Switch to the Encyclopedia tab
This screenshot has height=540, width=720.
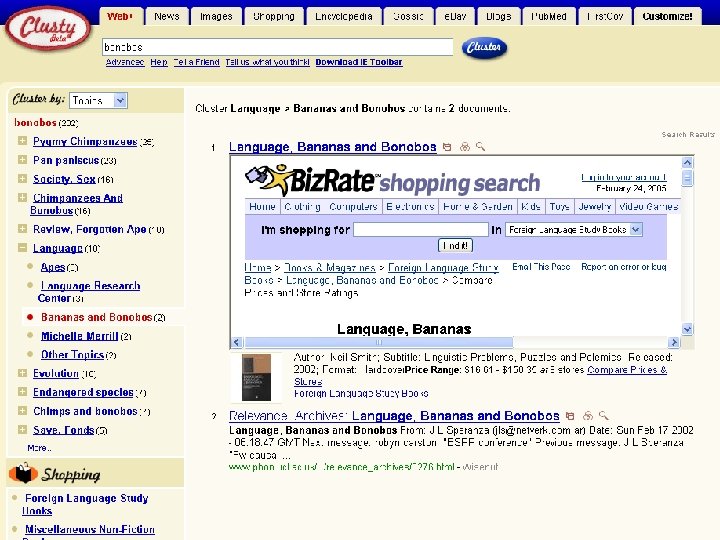343,17
